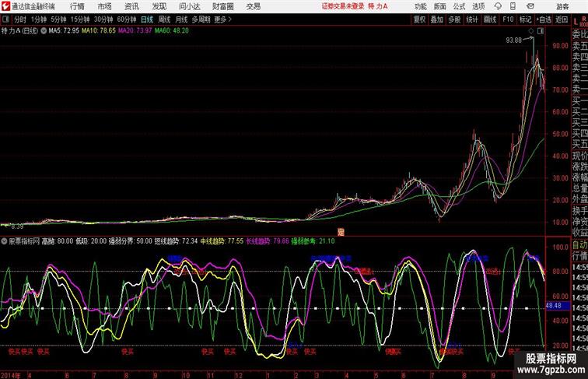Click the MA10: 78.65 indicator value
The width and height of the screenshot is (588, 379).
[x=99, y=31]
